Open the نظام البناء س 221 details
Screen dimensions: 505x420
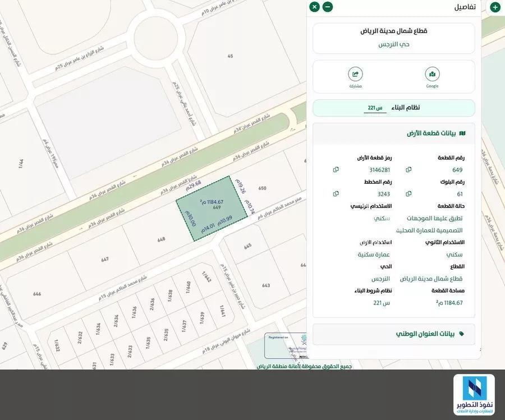point(393,107)
